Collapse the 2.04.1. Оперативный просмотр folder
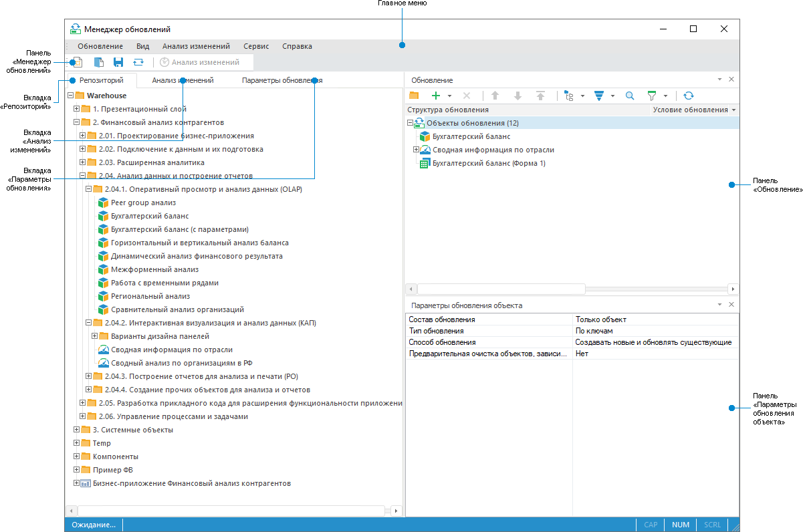803x532 pixels. (88, 189)
